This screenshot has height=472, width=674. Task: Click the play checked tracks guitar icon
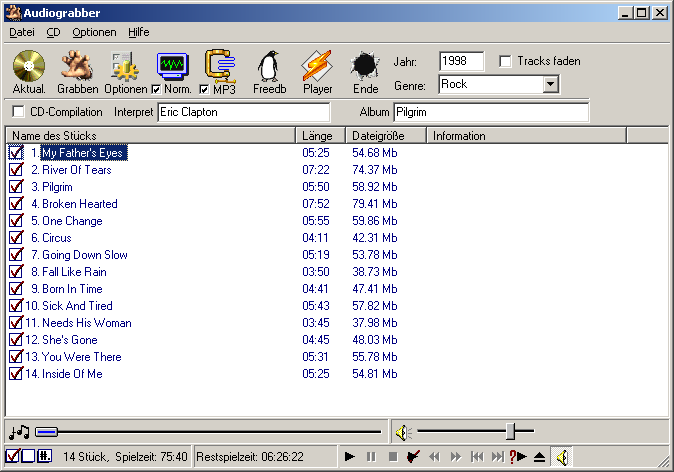pyautogui.click(x=413, y=457)
